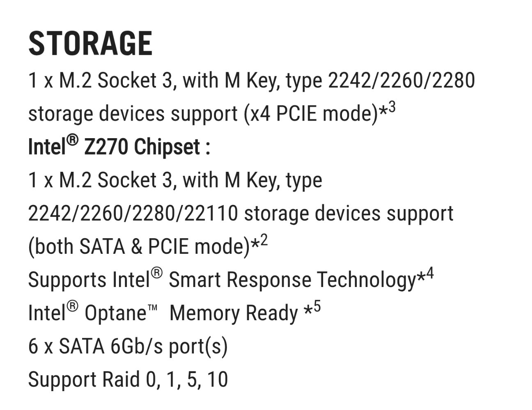Select the M.2 line under Z270 Chipset
The image size is (532, 410).
pos(175,180)
